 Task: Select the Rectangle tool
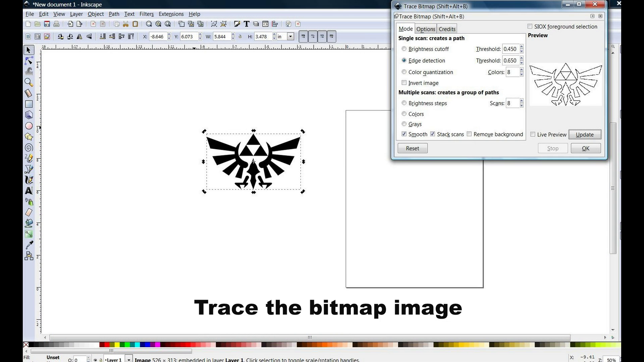tap(29, 104)
